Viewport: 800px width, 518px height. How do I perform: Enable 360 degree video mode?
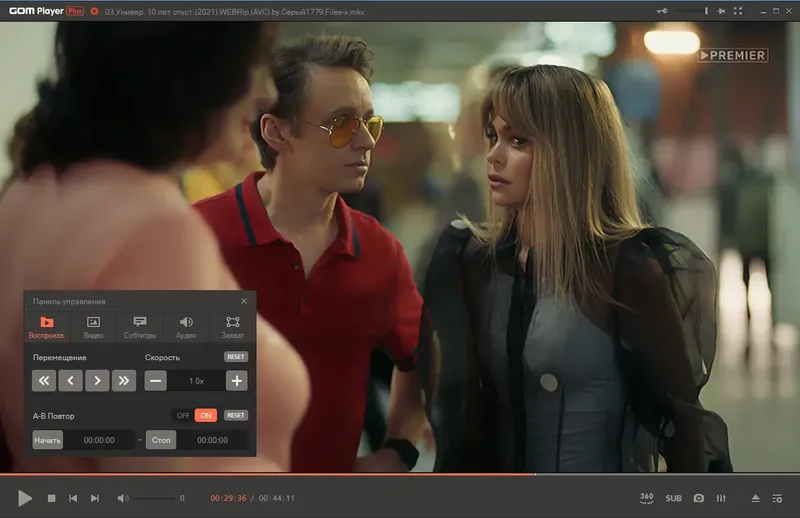(646, 497)
